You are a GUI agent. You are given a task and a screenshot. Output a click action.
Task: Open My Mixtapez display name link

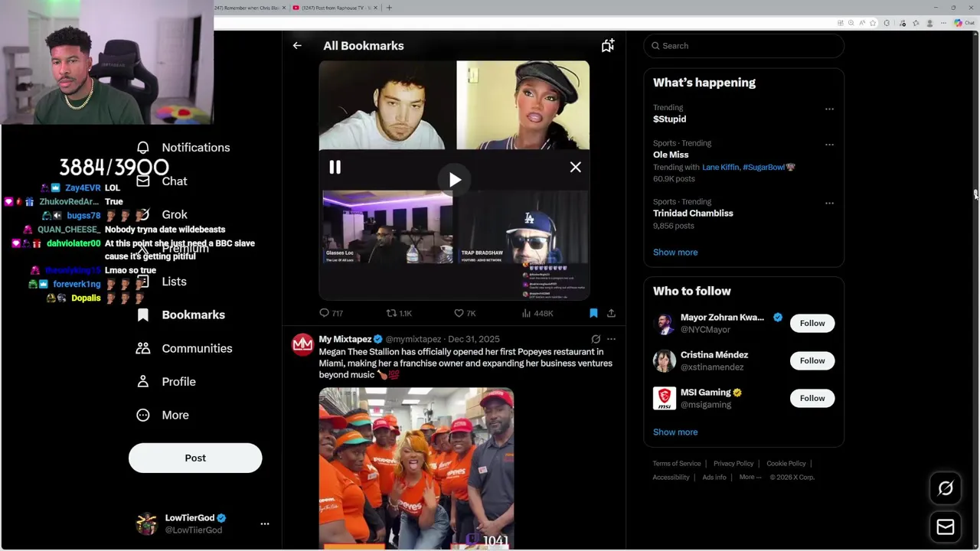345,339
